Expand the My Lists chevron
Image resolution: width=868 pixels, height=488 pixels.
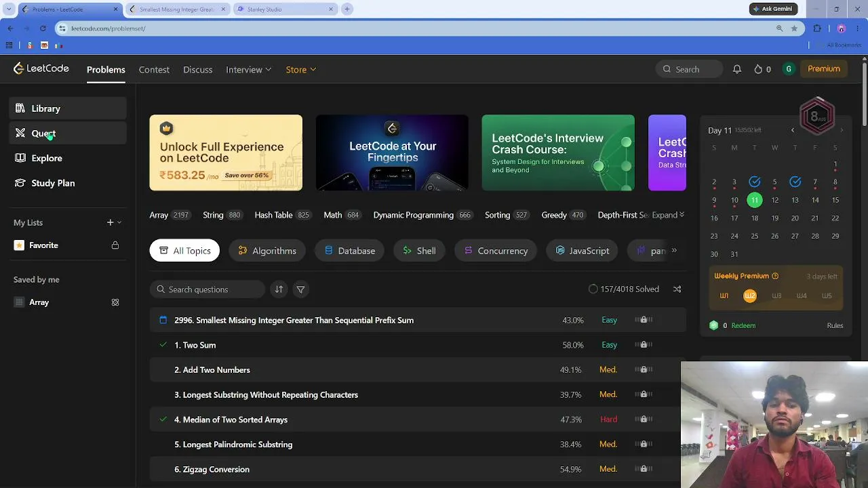[x=119, y=222]
